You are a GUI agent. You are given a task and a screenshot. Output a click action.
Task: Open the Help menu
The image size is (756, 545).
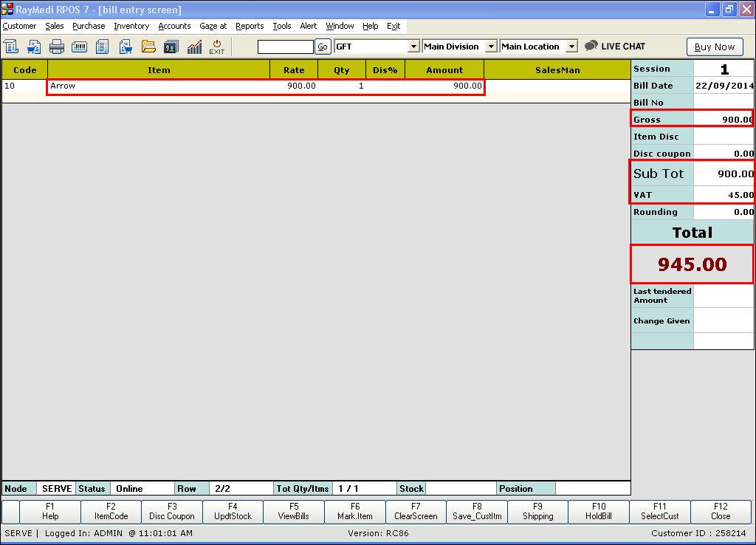point(371,26)
